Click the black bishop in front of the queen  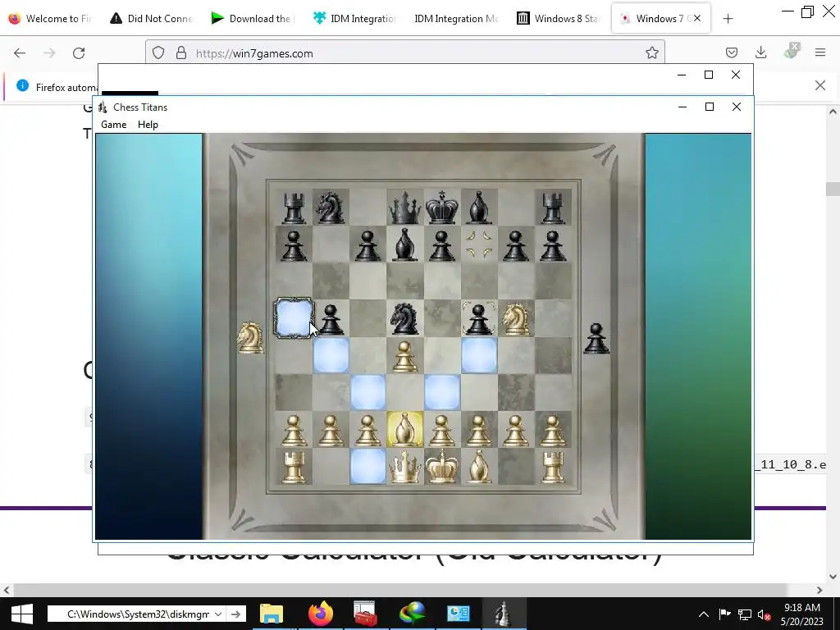click(x=405, y=244)
